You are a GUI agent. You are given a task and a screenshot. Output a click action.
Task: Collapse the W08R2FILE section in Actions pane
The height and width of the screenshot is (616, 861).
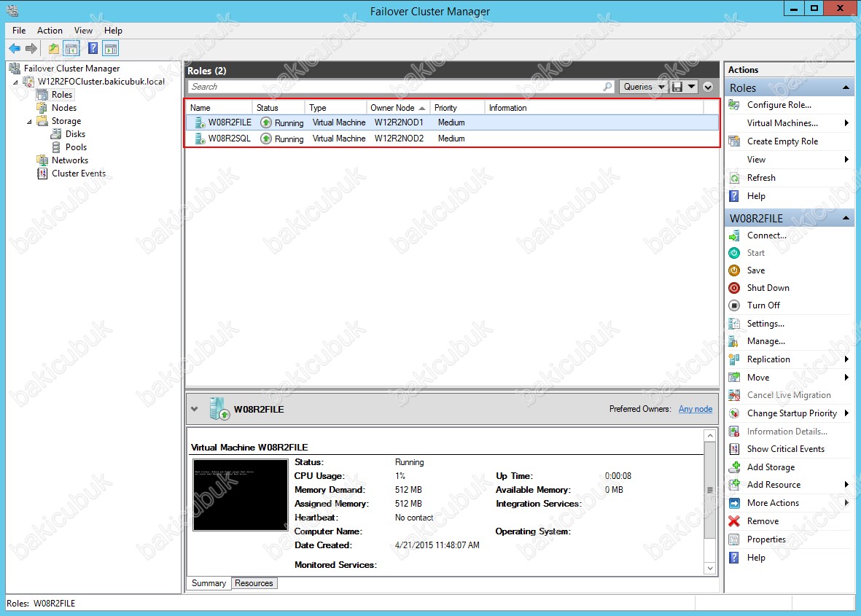point(846,219)
